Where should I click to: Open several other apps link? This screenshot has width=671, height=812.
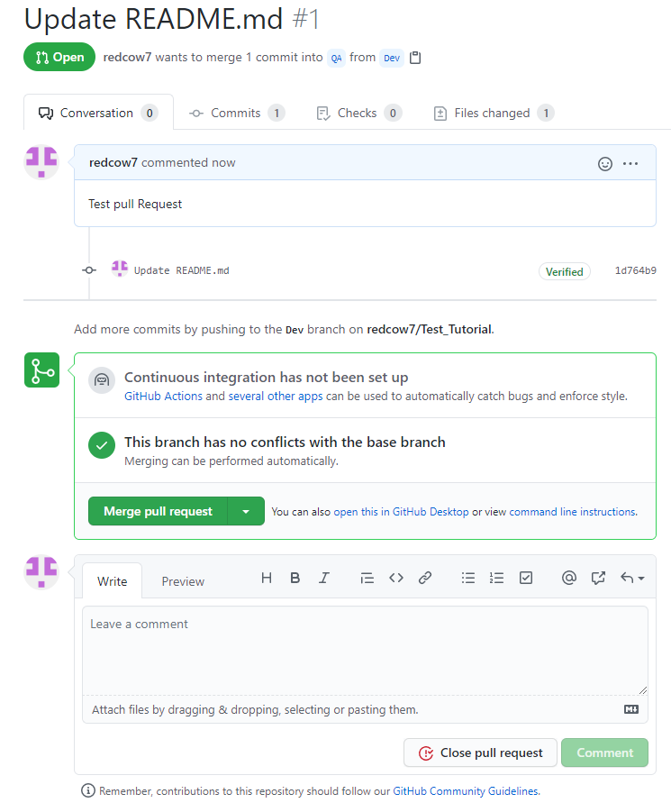pos(276,397)
